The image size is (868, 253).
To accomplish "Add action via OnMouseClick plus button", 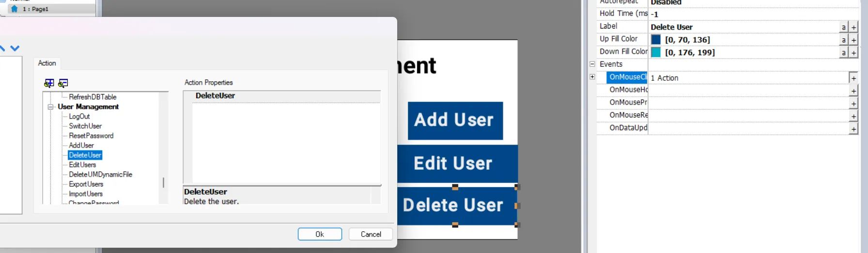I will click(x=853, y=78).
